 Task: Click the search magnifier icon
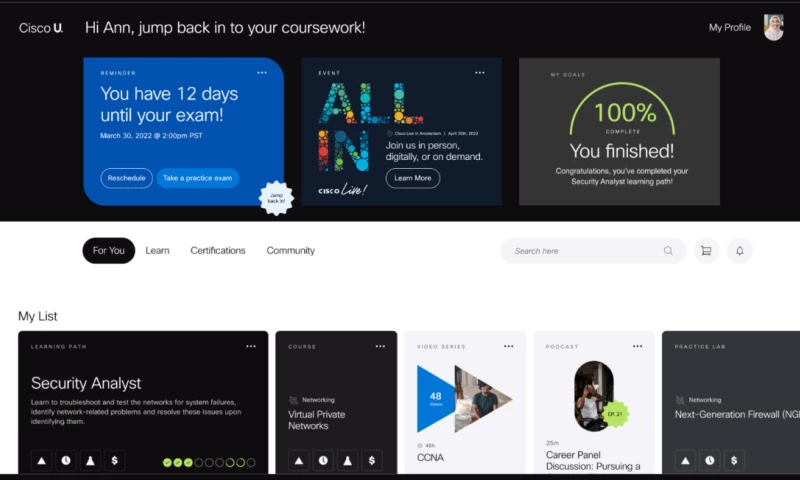[x=668, y=250]
